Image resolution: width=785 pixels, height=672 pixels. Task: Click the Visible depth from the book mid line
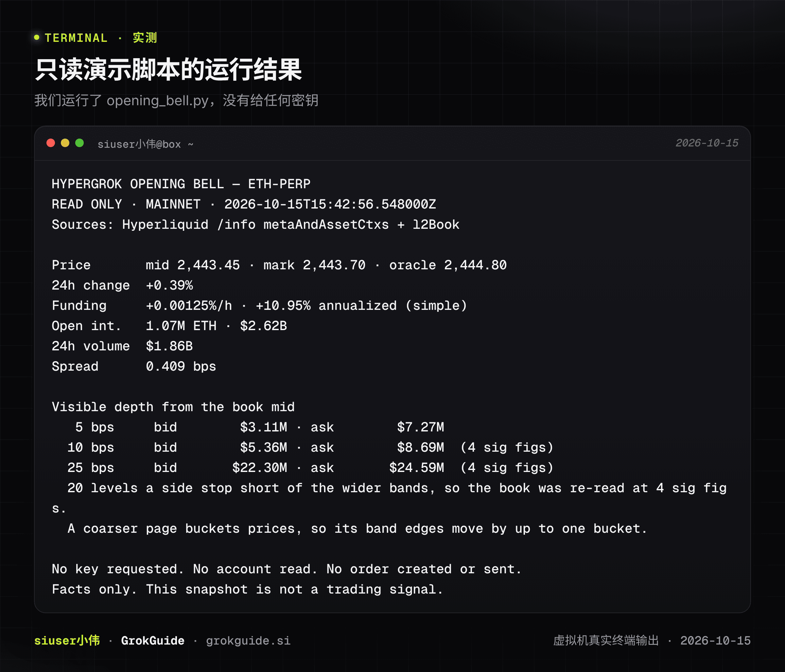[173, 407]
